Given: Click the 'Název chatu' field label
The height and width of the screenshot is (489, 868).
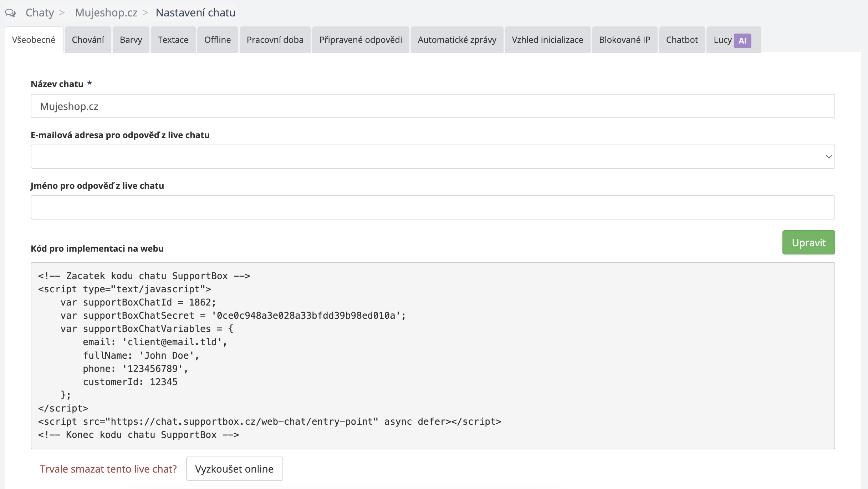Looking at the screenshot, I should tap(57, 84).
